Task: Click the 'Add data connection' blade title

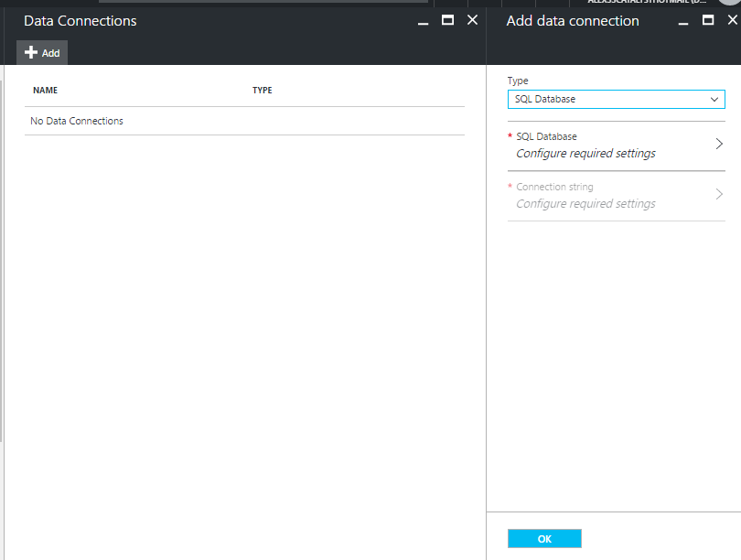Action: click(x=573, y=21)
